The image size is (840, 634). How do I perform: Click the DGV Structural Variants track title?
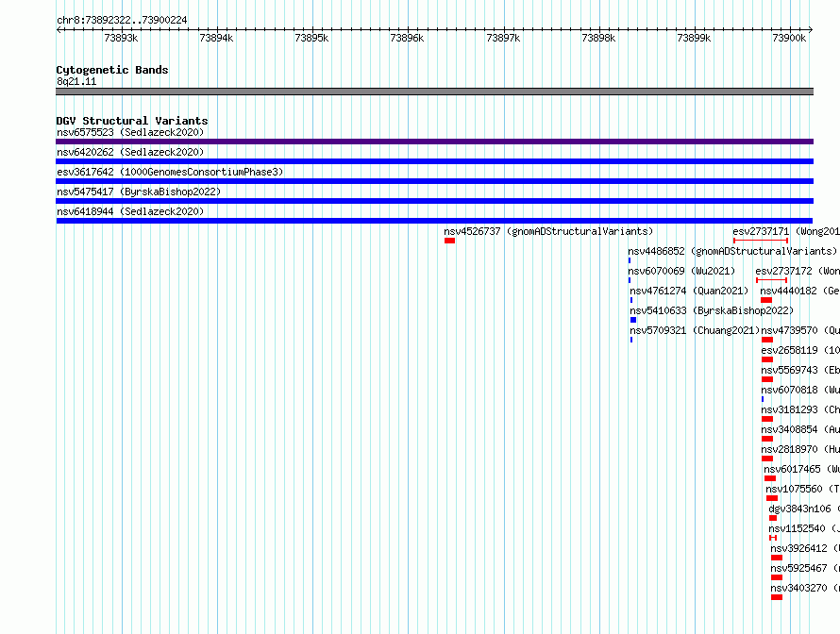coord(132,121)
